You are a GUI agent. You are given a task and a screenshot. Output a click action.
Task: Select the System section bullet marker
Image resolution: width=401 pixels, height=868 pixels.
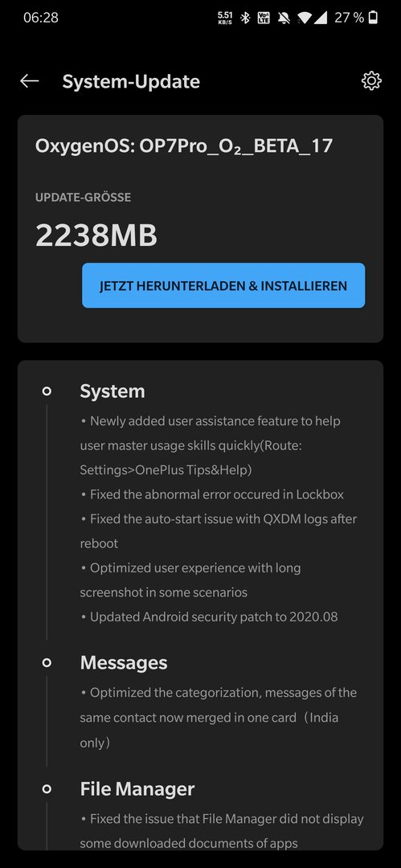(47, 391)
